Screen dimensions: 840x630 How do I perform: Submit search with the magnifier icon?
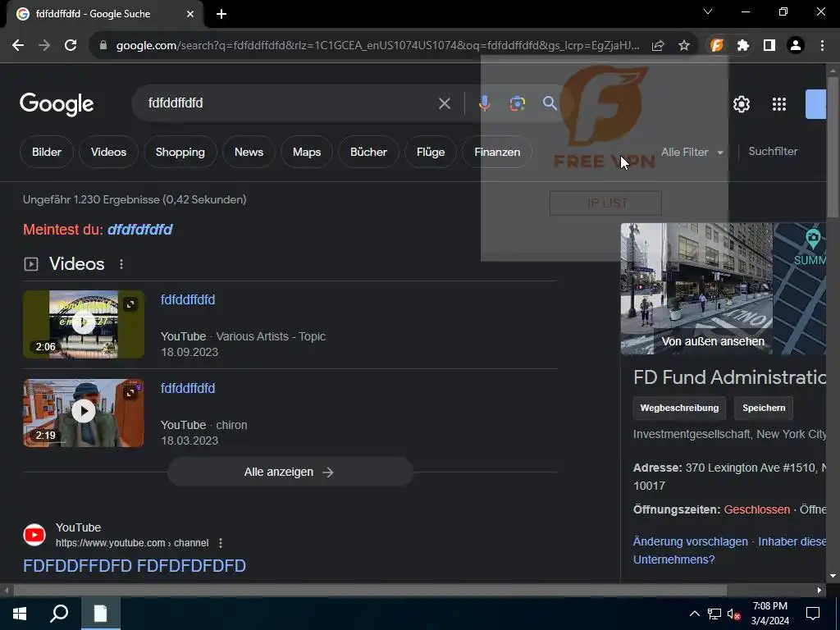(550, 103)
